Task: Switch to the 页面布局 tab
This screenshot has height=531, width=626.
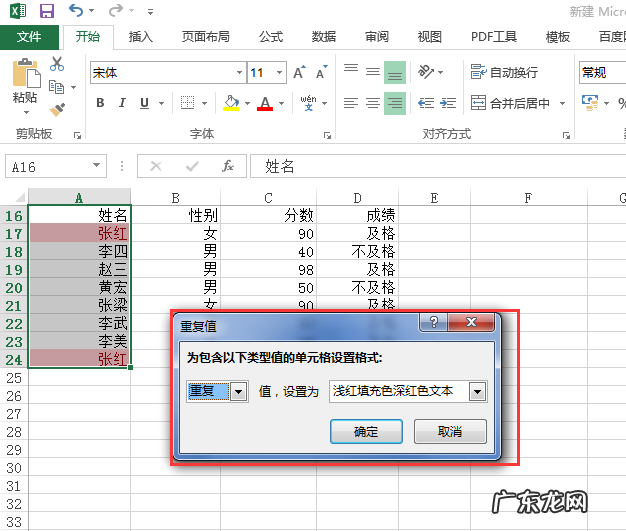Action: (206, 37)
